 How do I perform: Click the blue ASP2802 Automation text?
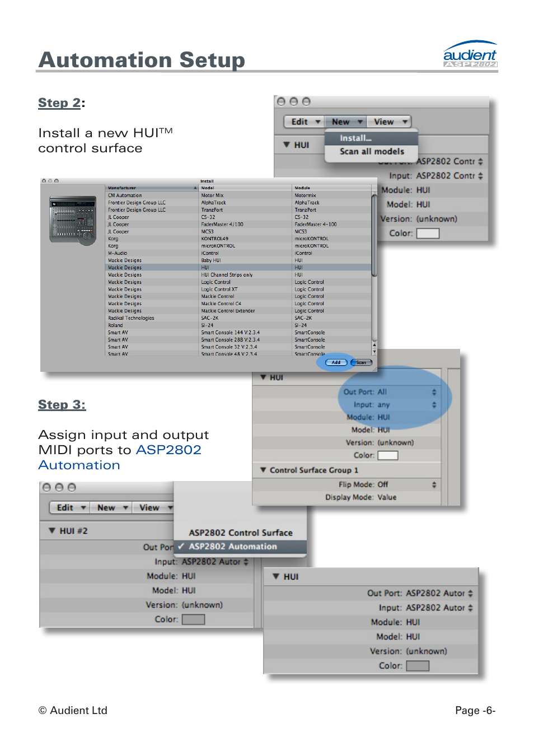point(120,458)
